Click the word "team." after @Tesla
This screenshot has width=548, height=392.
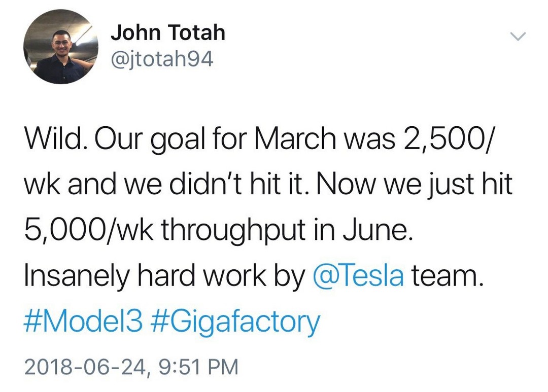coord(448,275)
